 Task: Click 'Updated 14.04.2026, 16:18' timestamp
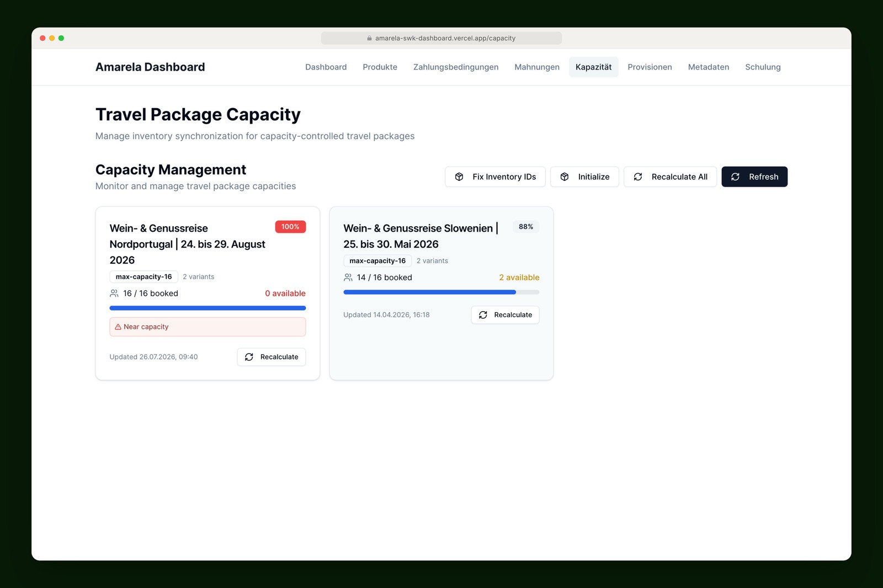[386, 314]
